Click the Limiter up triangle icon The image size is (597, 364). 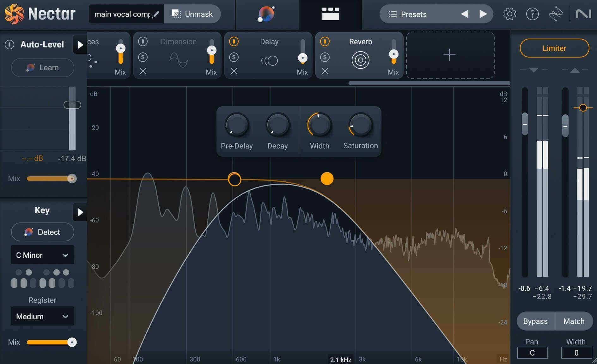tap(575, 70)
